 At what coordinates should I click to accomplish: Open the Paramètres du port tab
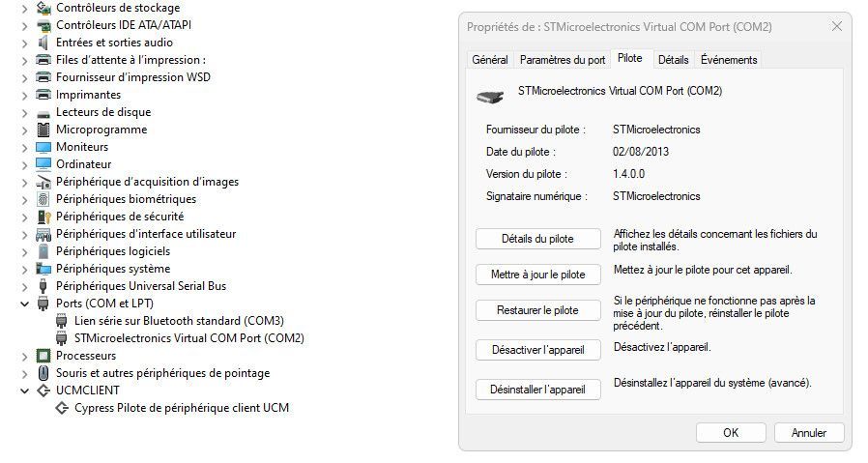click(x=563, y=60)
